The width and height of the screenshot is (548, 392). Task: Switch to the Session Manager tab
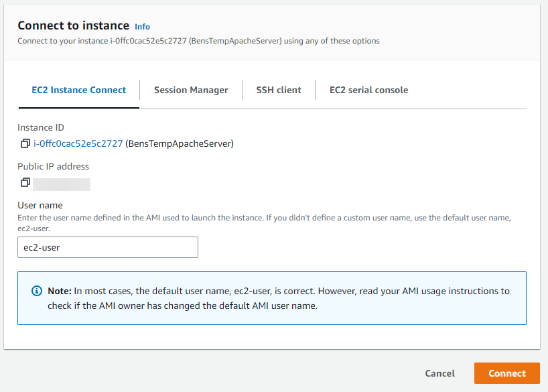point(191,90)
